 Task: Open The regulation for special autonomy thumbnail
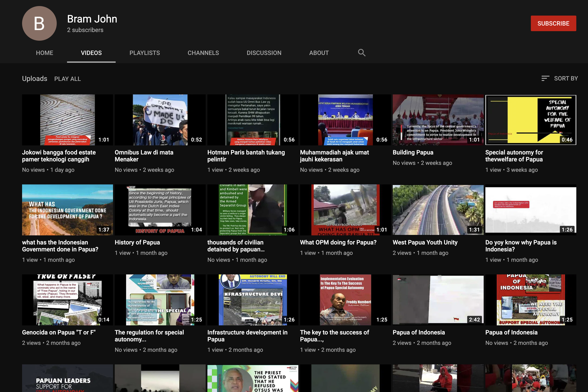point(160,300)
